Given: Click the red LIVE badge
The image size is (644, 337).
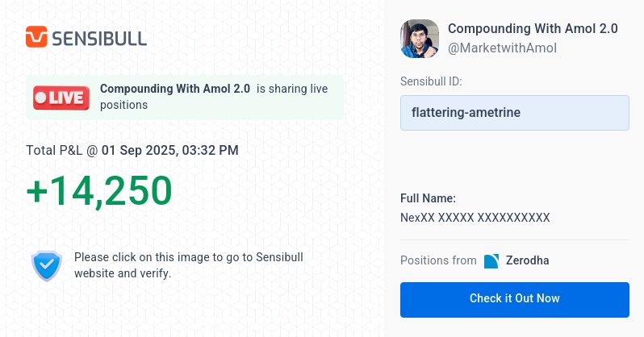Looking at the screenshot, I should point(61,98).
